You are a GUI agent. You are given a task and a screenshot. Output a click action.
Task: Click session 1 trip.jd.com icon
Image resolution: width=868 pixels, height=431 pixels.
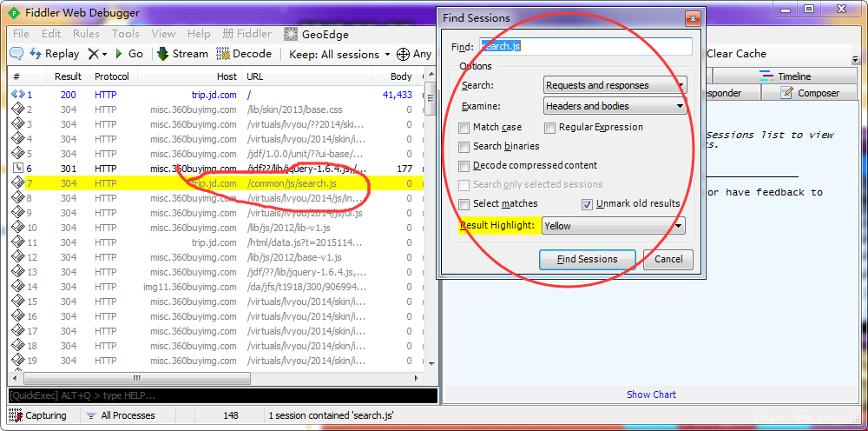17,95
